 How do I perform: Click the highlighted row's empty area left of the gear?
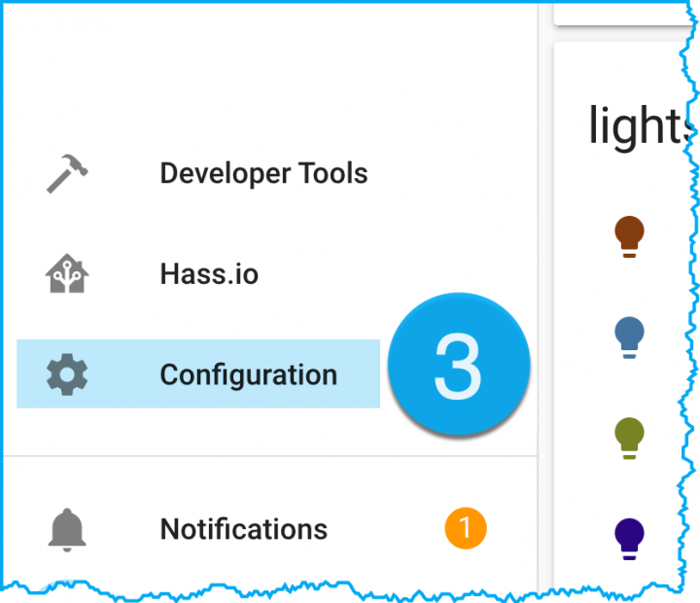(29, 374)
